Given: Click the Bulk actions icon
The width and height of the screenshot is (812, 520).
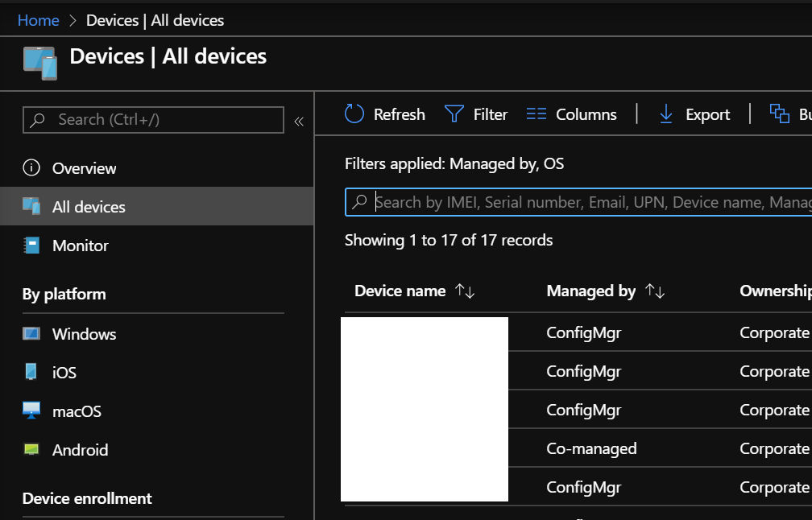Looking at the screenshot, I should [779, 114].
